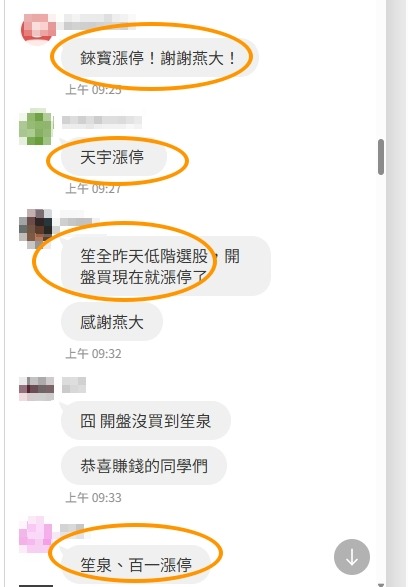Screen dimensions: 408x587
Task: Open the red pixelated avatar profile
Action: point(38,29)
